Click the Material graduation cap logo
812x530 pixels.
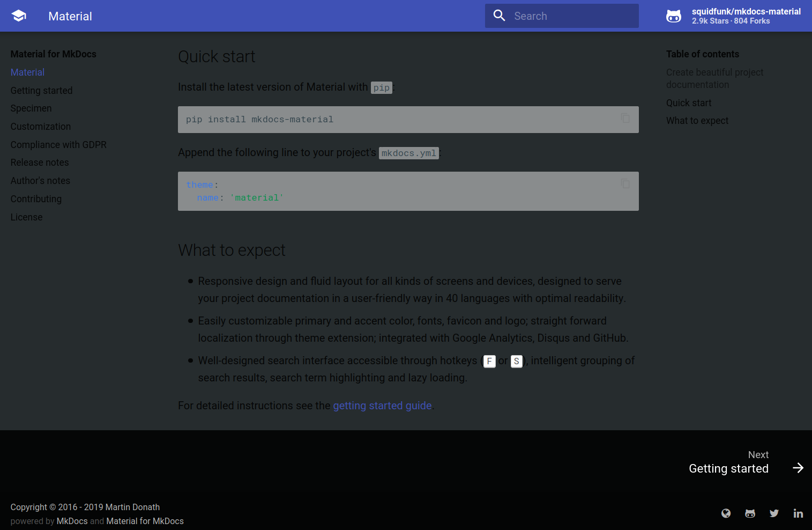click(19, 16)
